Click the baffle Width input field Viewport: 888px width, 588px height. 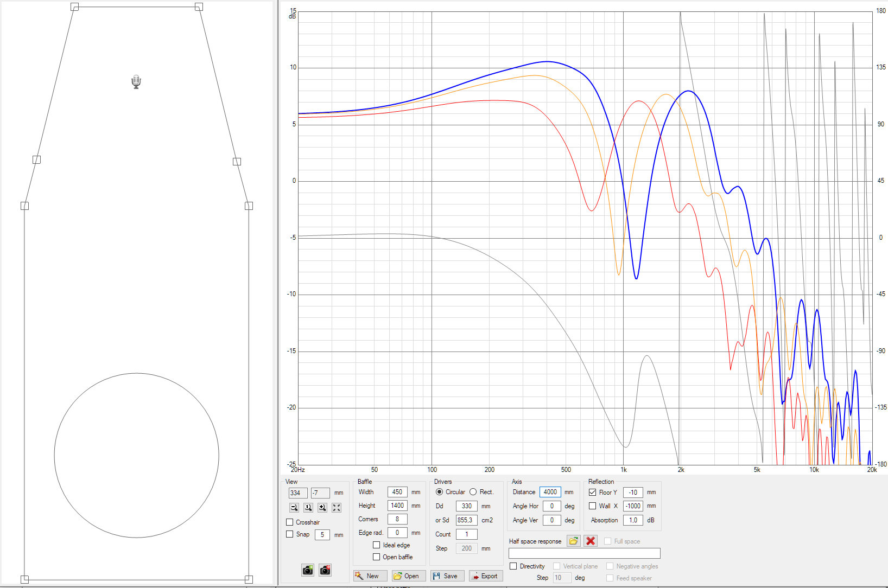tap(397, 492)
